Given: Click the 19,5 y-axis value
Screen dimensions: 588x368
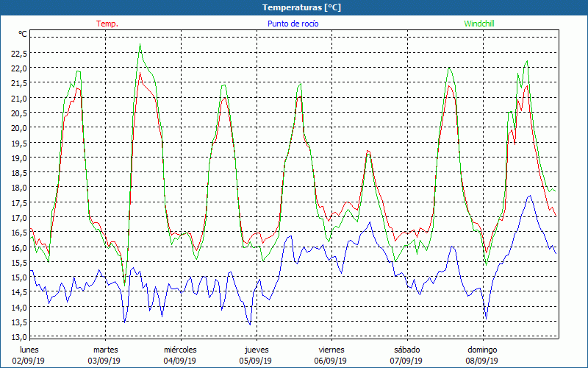Looking at the screenshot, I should point(19,144).
